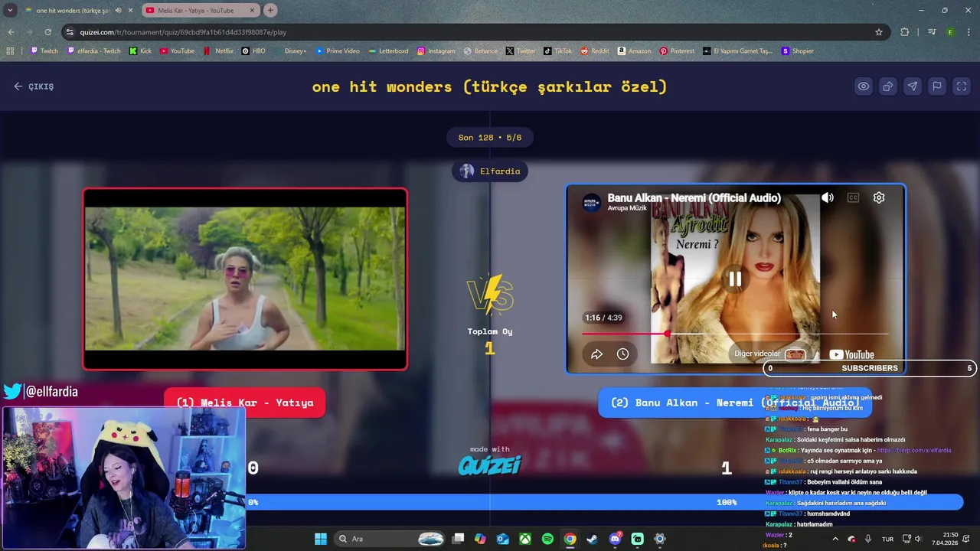The image size is (980, 551).
Task: Bookmark this page with star icon
Action: [x=879, y=32]
